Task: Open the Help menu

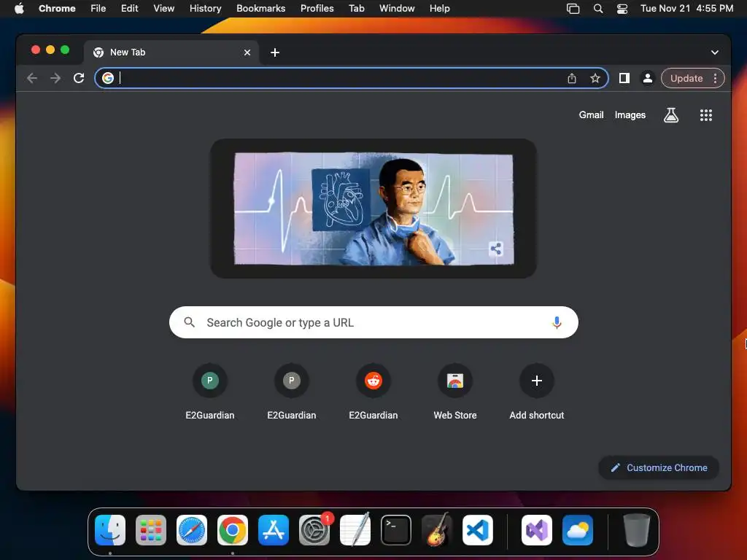Action: click(439, 8)
